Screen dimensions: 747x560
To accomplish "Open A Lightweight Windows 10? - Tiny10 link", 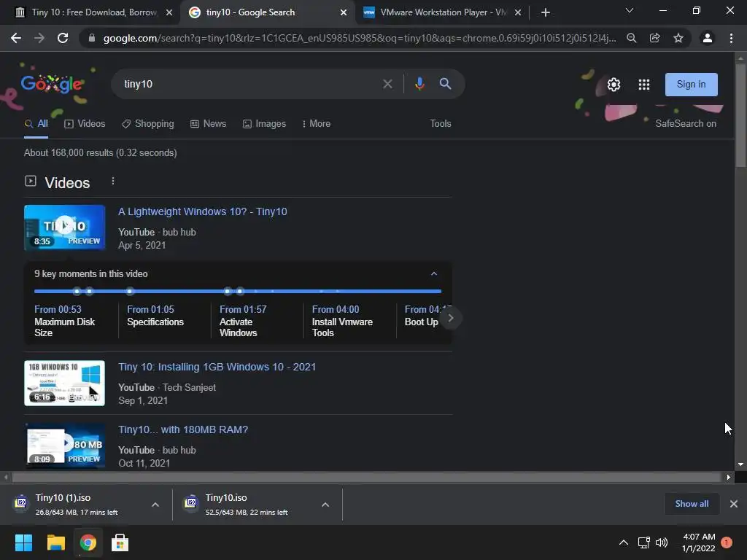I will 203,211.
